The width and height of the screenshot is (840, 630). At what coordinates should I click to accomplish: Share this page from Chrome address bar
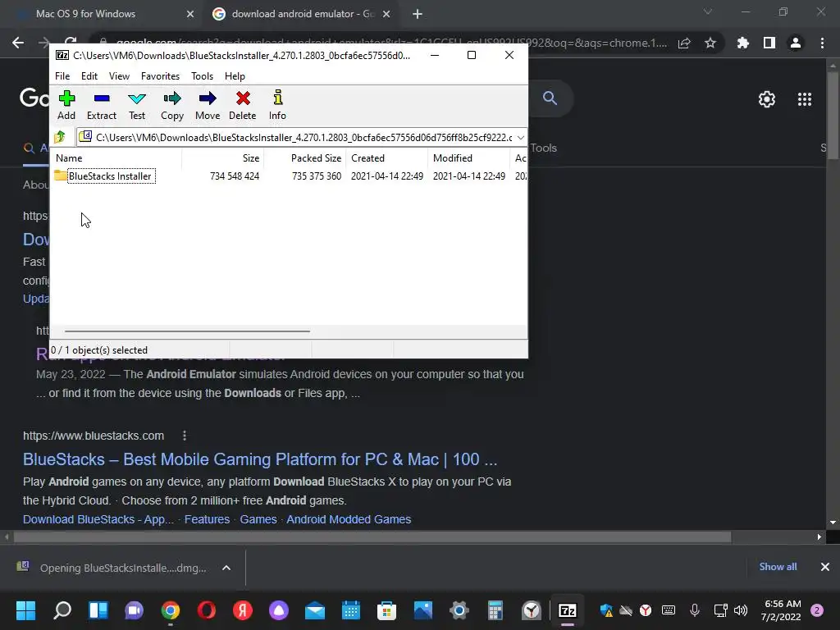(x=684, y=43)
